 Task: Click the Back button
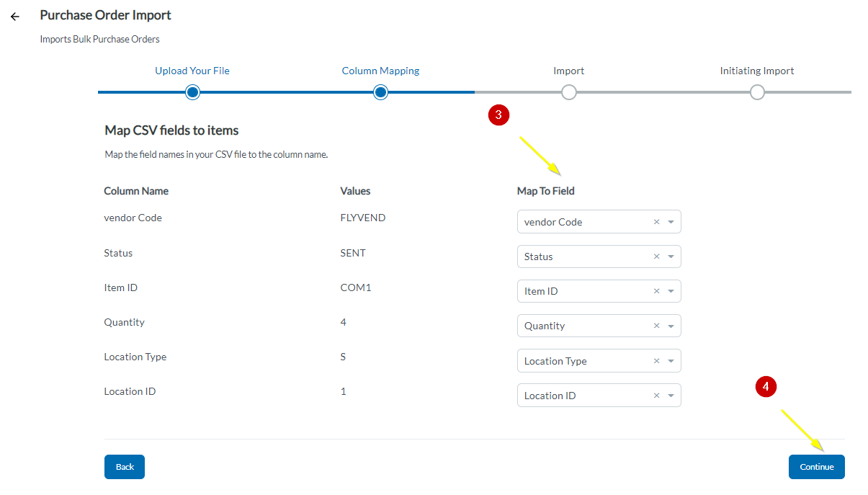[124, 466]
